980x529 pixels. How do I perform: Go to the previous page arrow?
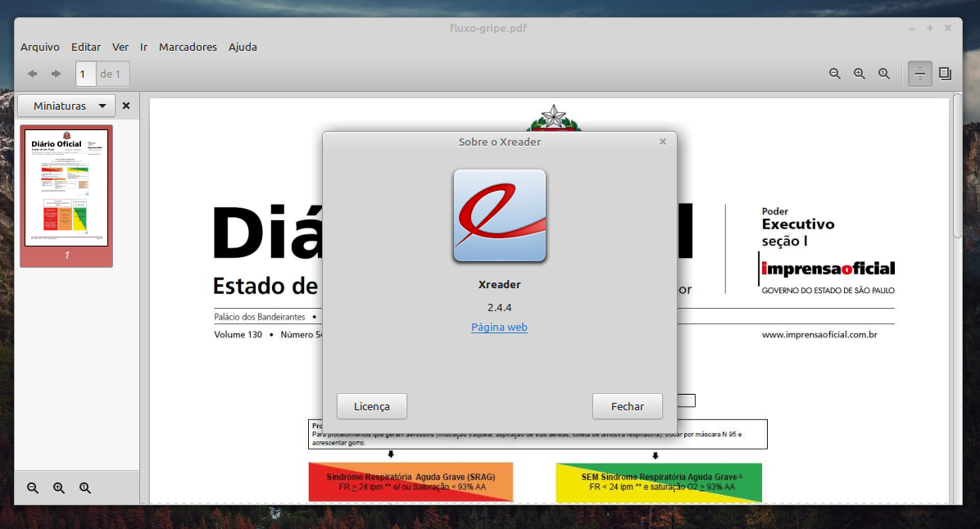(33, 74)
